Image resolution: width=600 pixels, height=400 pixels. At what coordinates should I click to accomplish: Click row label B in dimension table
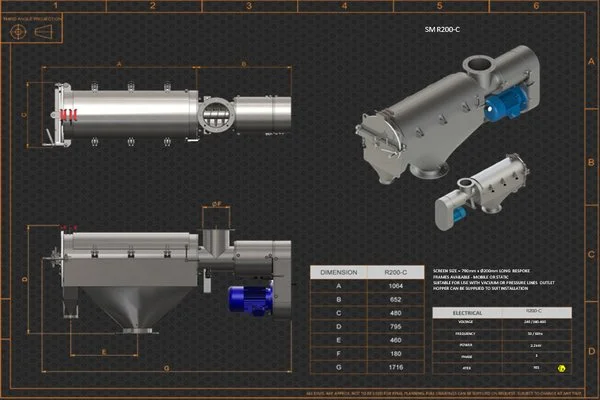339,300
